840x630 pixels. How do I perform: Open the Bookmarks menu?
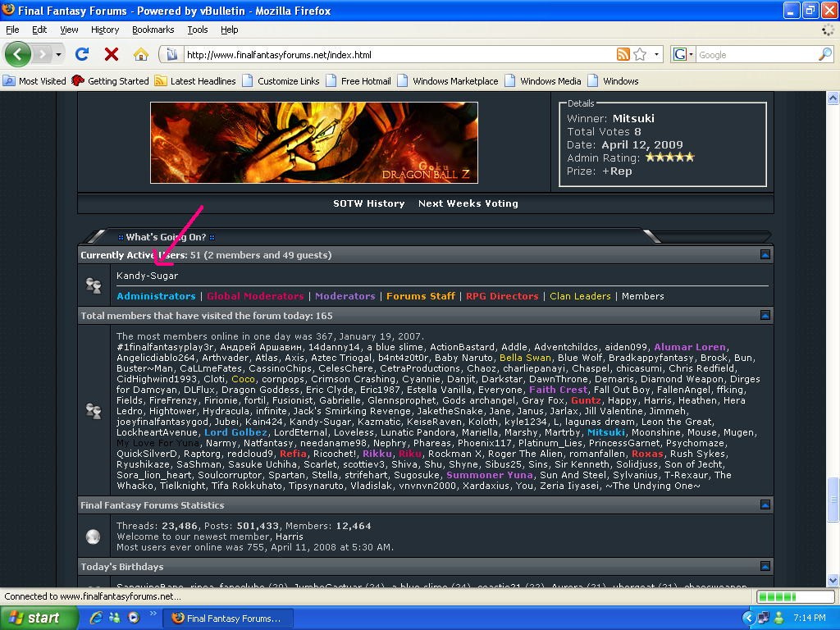153,30
